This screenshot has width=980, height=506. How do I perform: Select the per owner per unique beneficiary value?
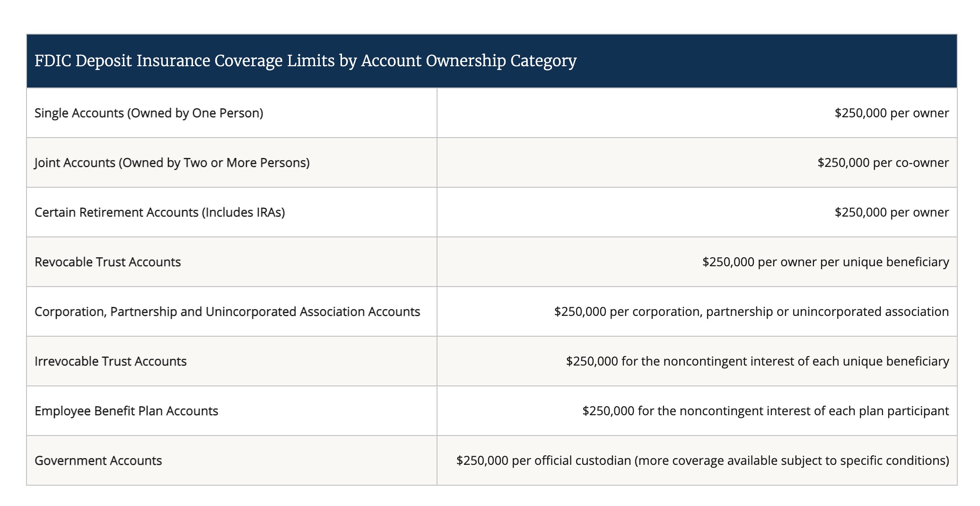click(x=826, y=262)
